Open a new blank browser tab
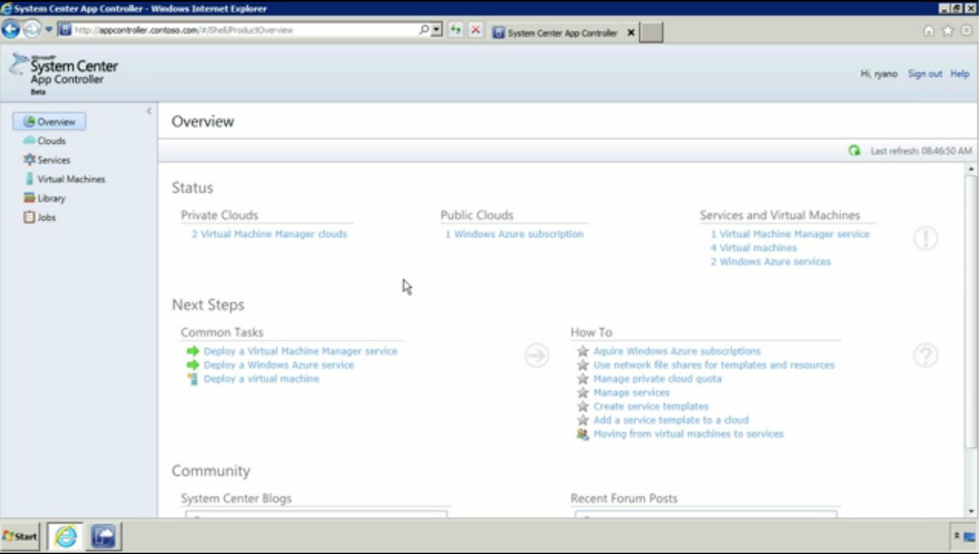The height and width of the screenshot is (554, 980). 650,33
